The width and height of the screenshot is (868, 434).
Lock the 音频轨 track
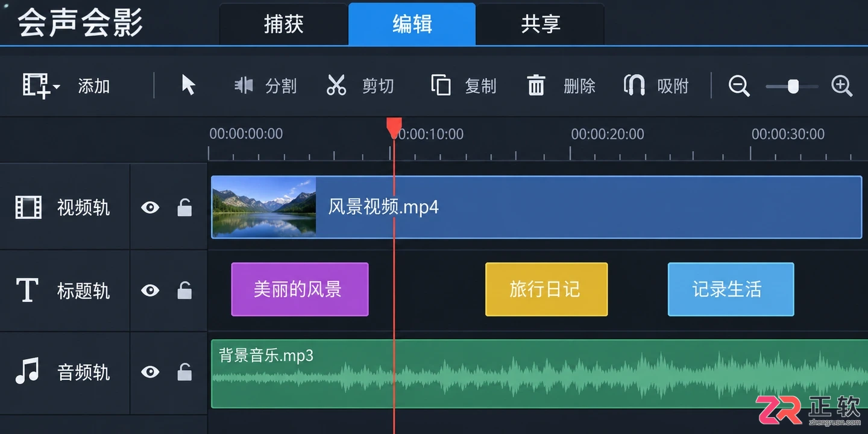[184, 371]
